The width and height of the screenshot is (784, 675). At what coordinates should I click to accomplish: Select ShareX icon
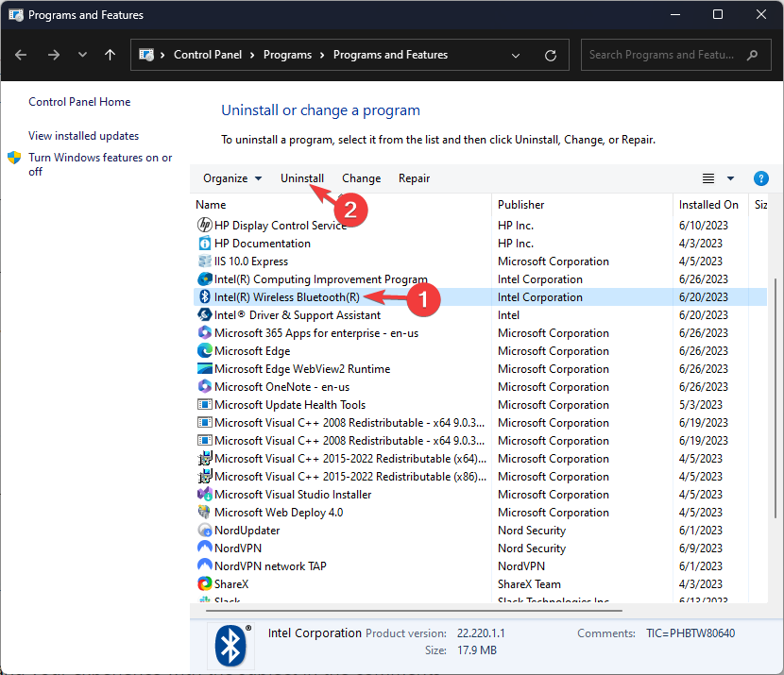point(204,583)
